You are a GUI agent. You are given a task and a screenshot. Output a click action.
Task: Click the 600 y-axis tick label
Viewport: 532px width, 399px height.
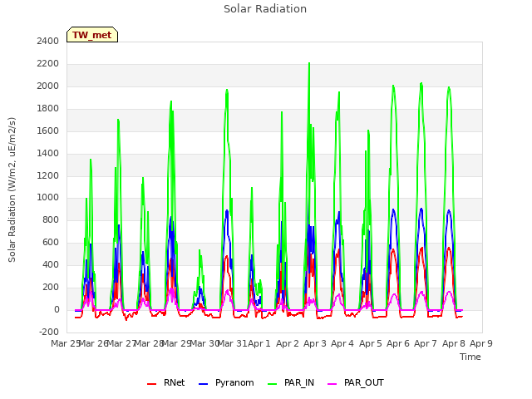51,242
